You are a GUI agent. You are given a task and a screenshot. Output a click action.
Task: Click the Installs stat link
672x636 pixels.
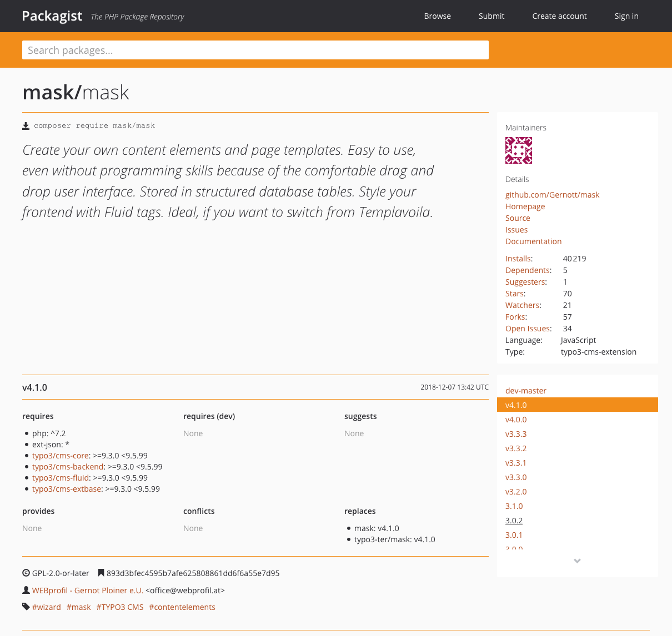point(518,259)
